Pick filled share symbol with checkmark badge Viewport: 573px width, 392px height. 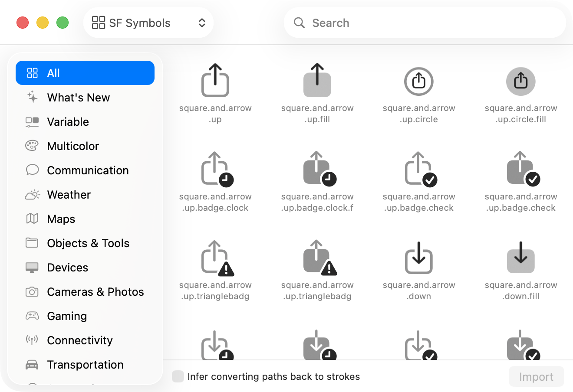523,169
